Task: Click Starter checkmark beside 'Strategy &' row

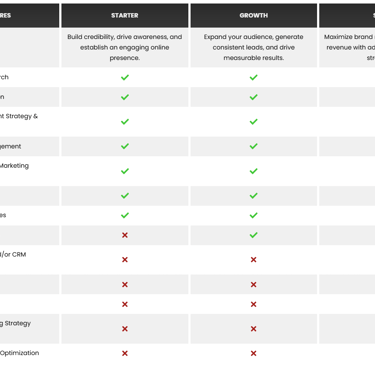Action: [125, 122]
